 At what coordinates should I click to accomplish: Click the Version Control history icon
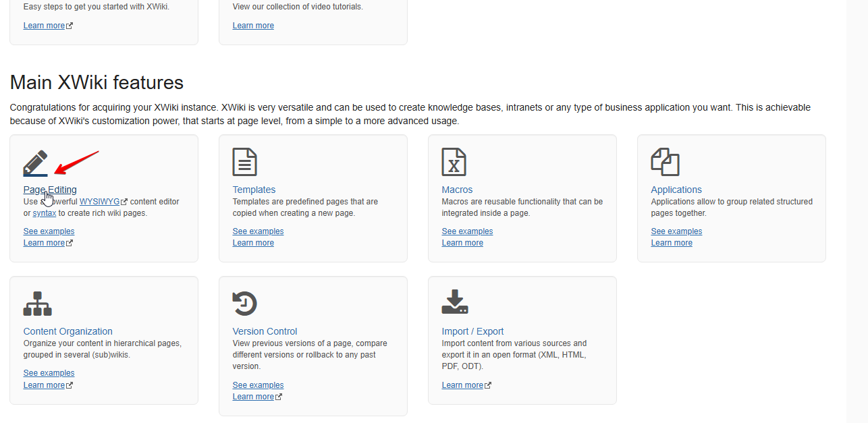(244, 304)
